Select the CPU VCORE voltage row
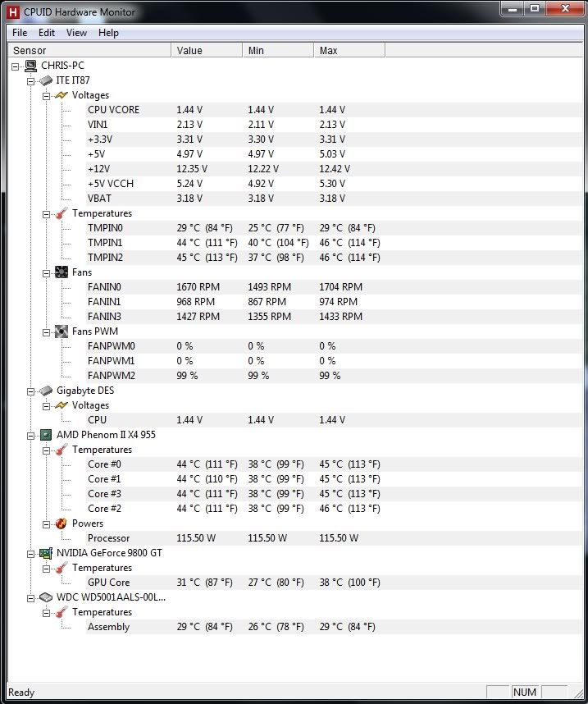The height and width of the screenshot is (704, 588). pos(115,109)
